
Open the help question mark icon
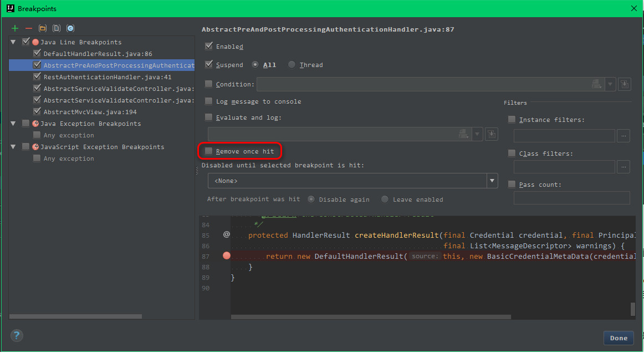[x=17, y=335]
